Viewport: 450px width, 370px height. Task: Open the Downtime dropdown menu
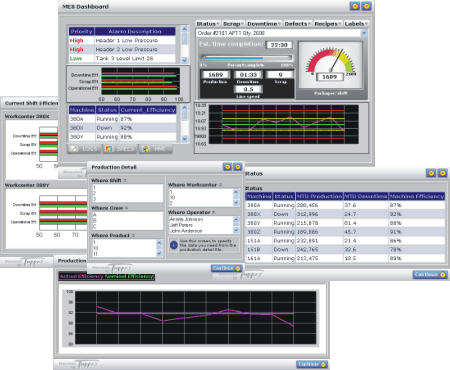[x=264, y=24]
